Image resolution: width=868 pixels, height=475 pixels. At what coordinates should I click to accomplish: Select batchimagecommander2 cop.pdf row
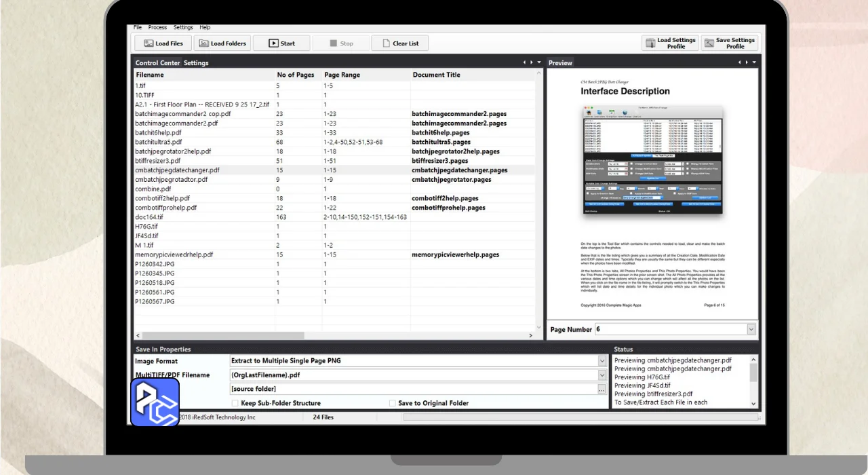[334, 114]
